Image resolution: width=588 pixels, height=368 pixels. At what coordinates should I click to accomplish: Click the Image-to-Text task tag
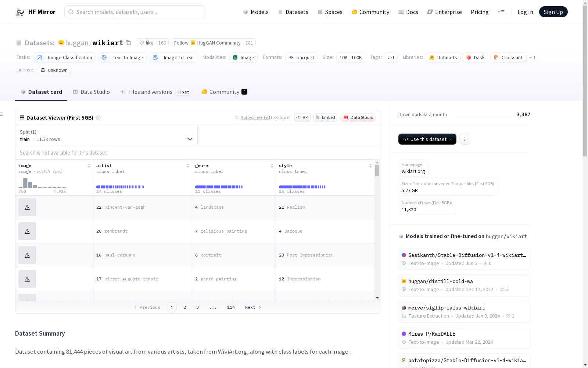(173, 57)
